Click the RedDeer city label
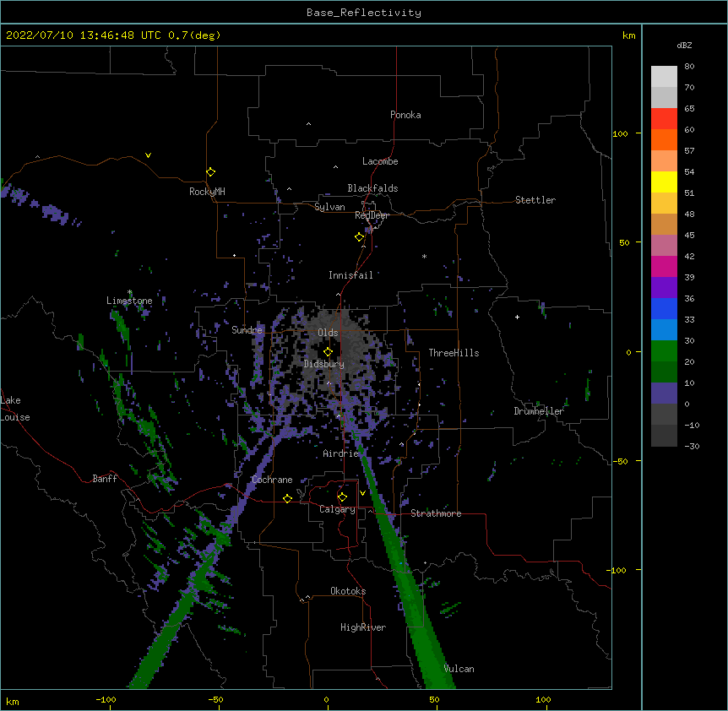The width and height of the screenshot is (728, 711). point(372,215)
